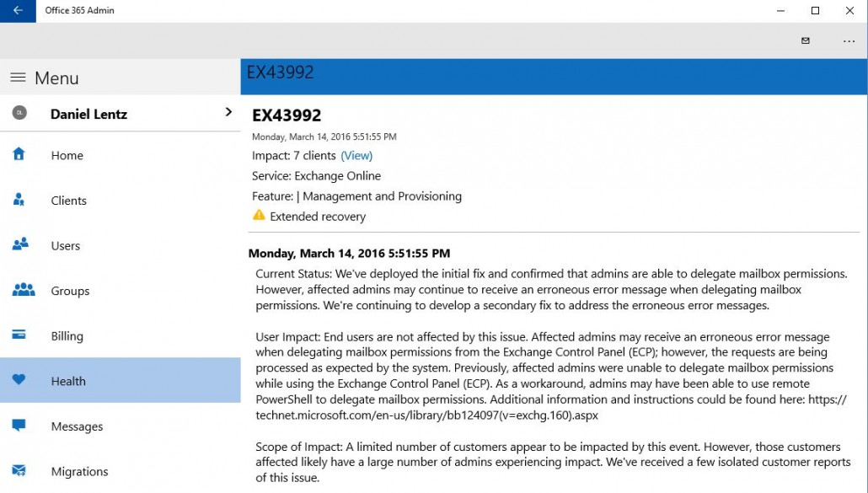
Task: Click the back arrow in title bar
Action: click(18, 11)
